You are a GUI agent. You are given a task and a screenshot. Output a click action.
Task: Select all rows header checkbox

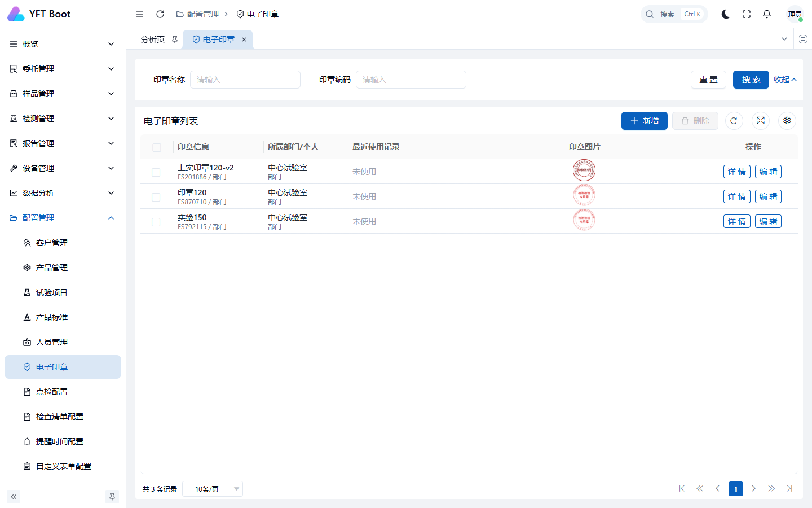click(x=157, y=147)
